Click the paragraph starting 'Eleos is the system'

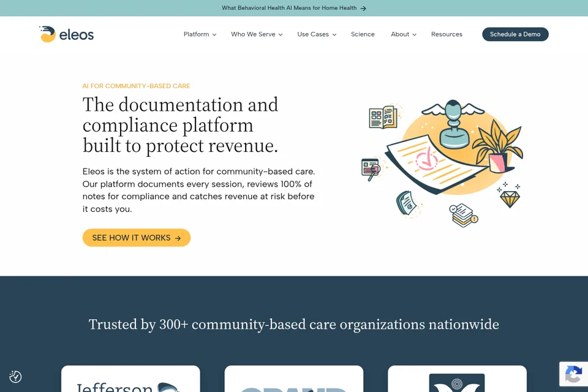pos(198,190)
